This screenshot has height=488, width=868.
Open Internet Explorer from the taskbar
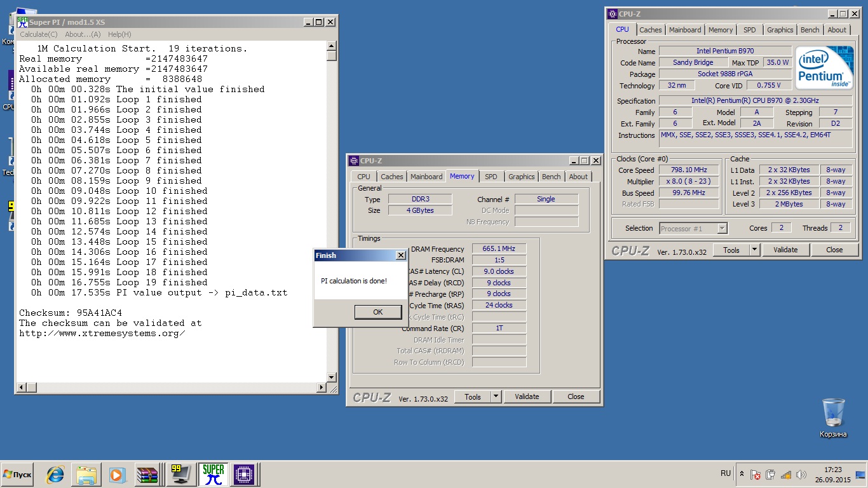(x=55, y=475)
